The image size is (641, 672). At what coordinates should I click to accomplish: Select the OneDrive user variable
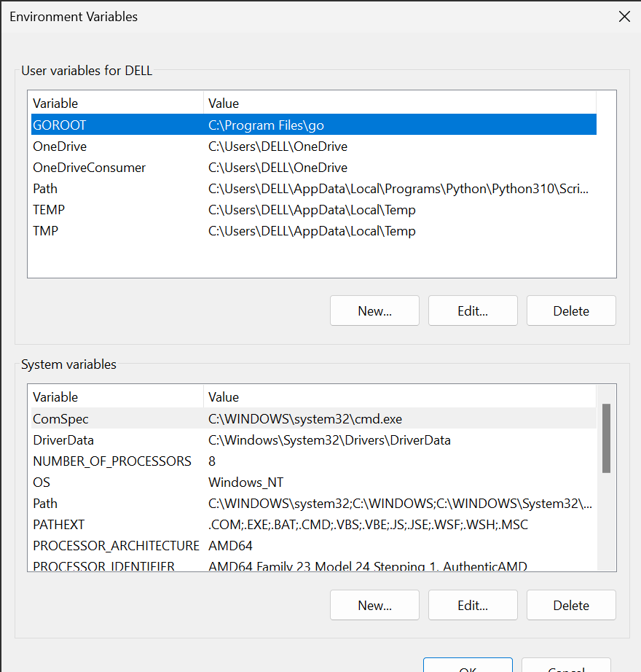click(314, 146)
